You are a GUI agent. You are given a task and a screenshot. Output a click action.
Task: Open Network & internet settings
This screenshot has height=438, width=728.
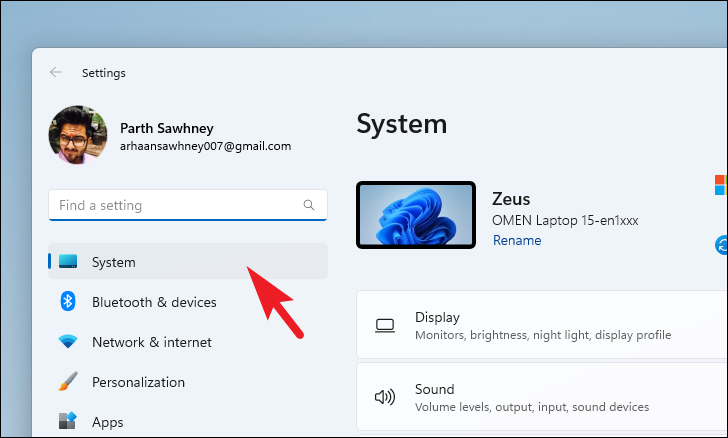pyautogui.click(x=188, y=342)
